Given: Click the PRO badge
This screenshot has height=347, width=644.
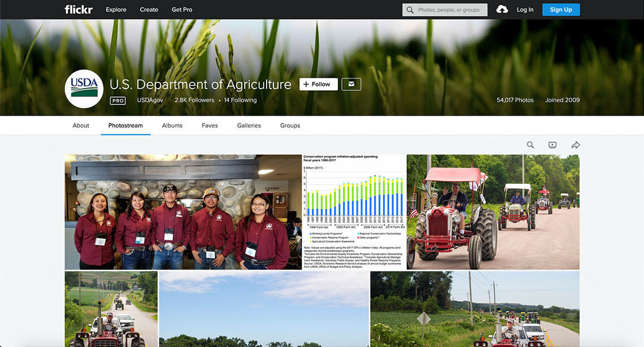Looking at the screenshot, I should (118, 100).
